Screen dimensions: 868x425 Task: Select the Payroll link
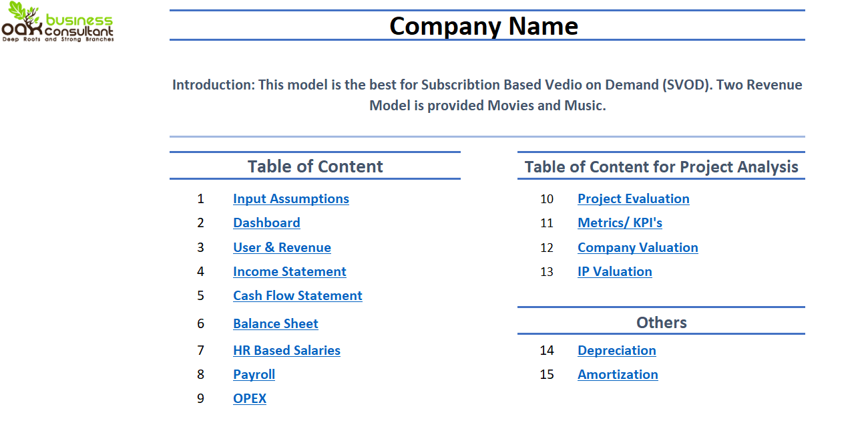click(254, 374)
